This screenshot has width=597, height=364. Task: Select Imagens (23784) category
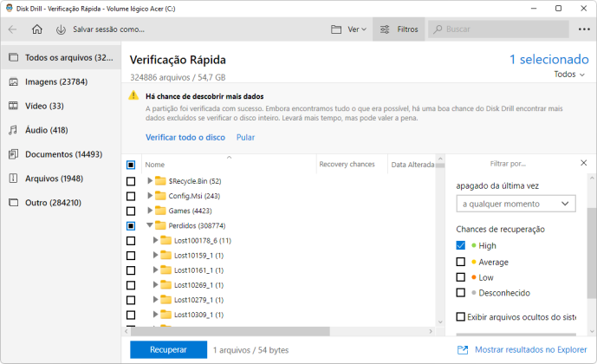point(61,81)
